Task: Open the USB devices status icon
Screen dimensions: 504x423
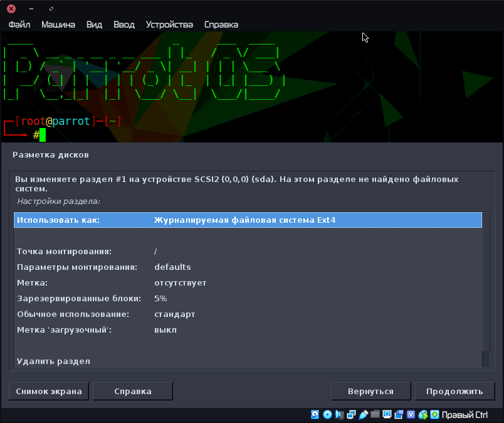Action: [363, 414]
